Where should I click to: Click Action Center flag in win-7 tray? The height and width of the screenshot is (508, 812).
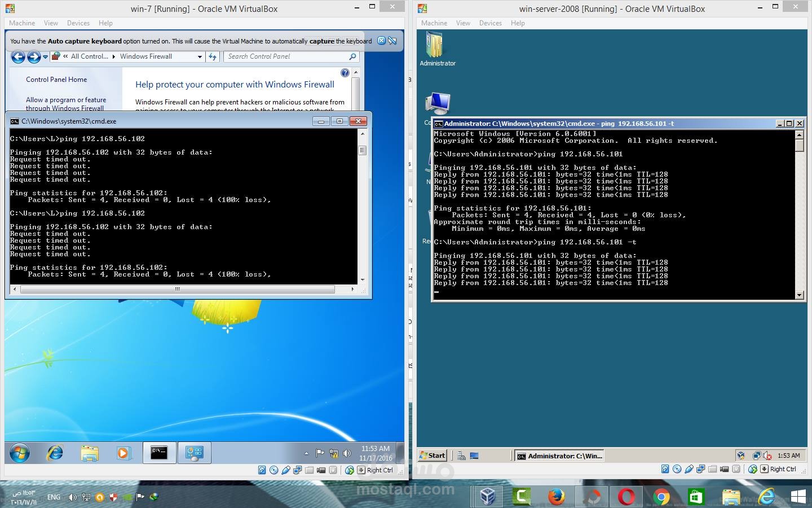(x=320, y=453)
